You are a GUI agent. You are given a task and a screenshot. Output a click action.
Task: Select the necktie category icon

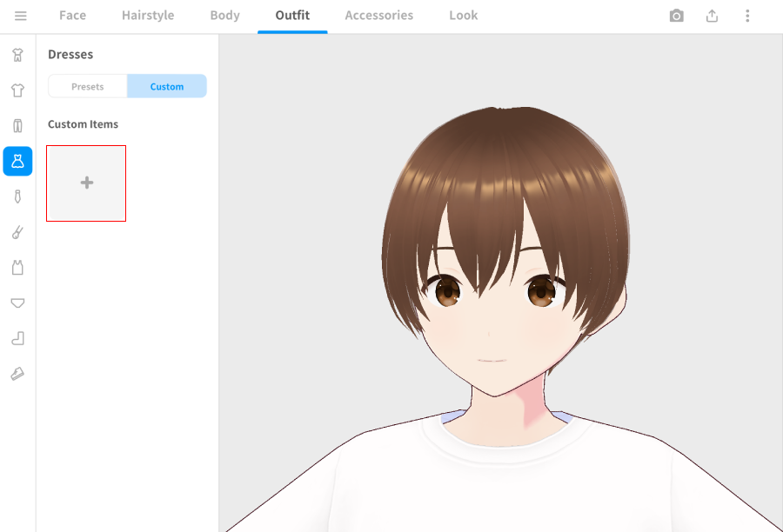tap(17, 196)
